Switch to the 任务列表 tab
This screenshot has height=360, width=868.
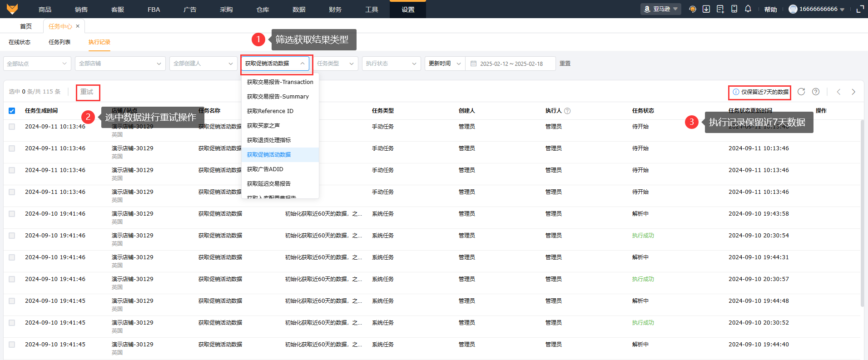(x=60, y=42)
